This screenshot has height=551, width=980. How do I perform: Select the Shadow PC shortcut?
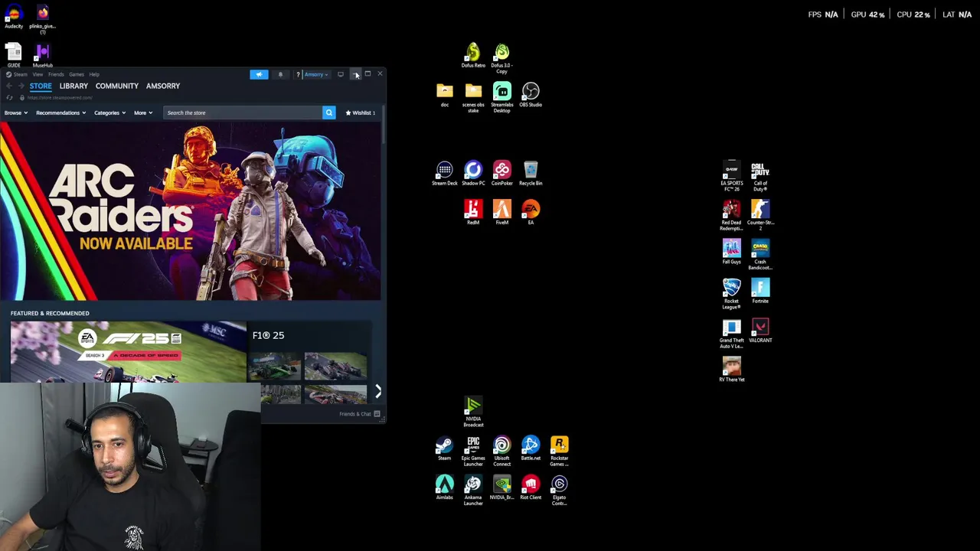(473, 173)
